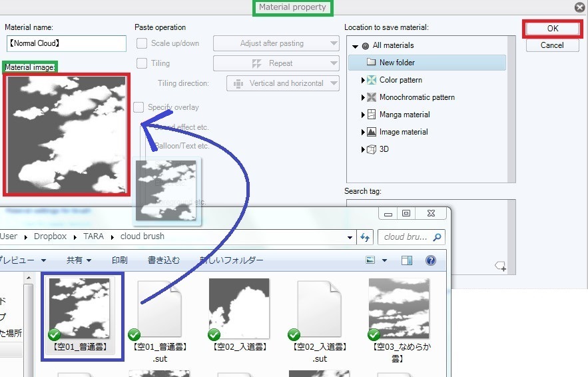The image size is (588, 377).
Task: Toggle the preview pane icon in Explorer
Action: click(406, 260)
